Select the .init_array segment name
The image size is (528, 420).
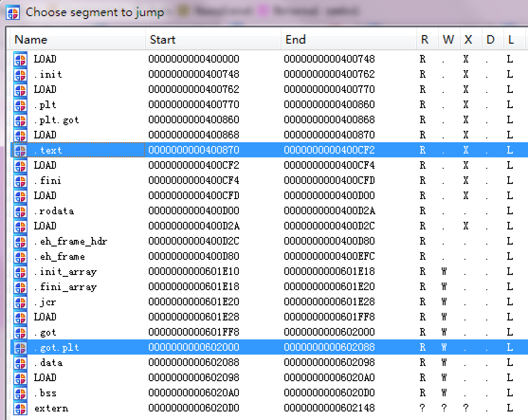coord(65,272)
